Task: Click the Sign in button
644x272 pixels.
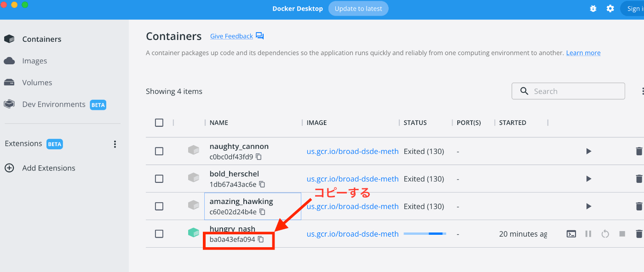Action: coord(632,9)
